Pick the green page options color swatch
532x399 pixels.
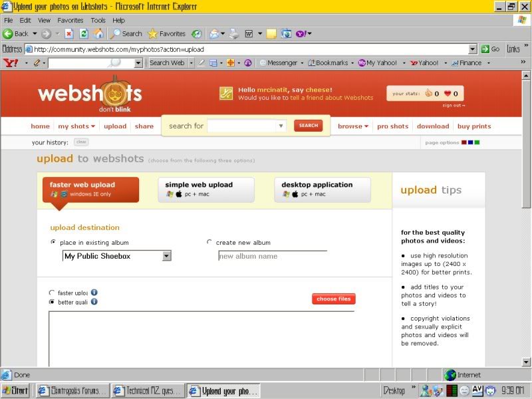click(477, 142)
